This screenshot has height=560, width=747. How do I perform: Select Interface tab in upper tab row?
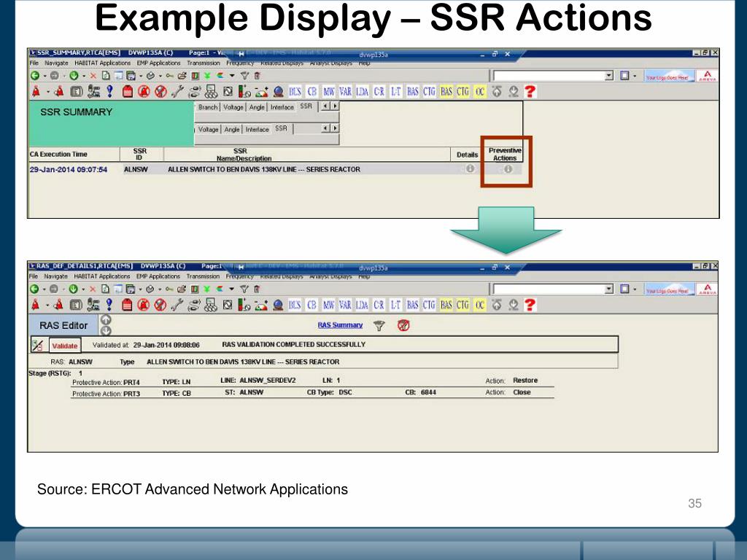(282, 107)
